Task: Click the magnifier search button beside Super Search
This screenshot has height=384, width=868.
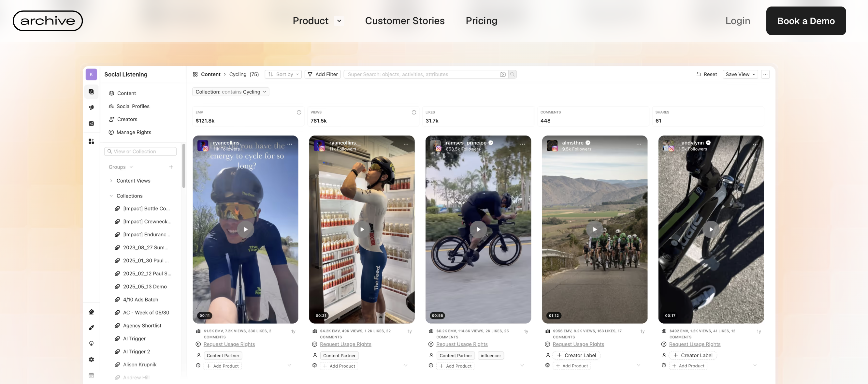Action: pos(512,74)
